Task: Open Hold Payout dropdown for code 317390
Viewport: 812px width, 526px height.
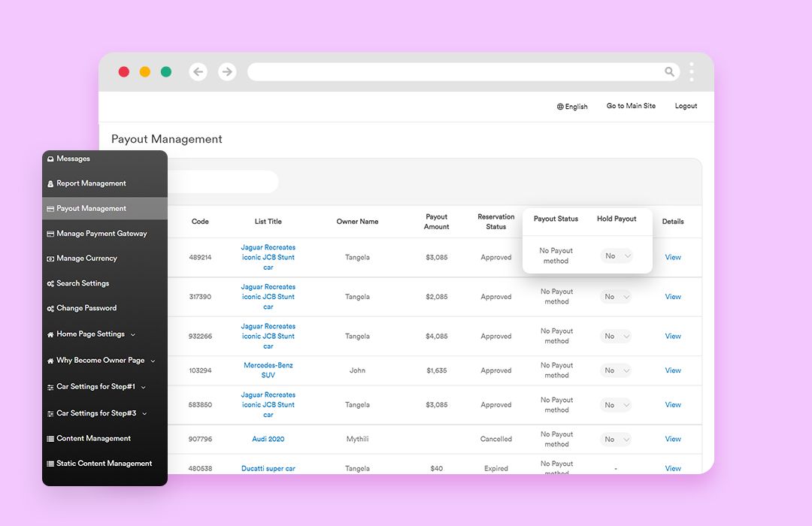Action: pos(616,297)
